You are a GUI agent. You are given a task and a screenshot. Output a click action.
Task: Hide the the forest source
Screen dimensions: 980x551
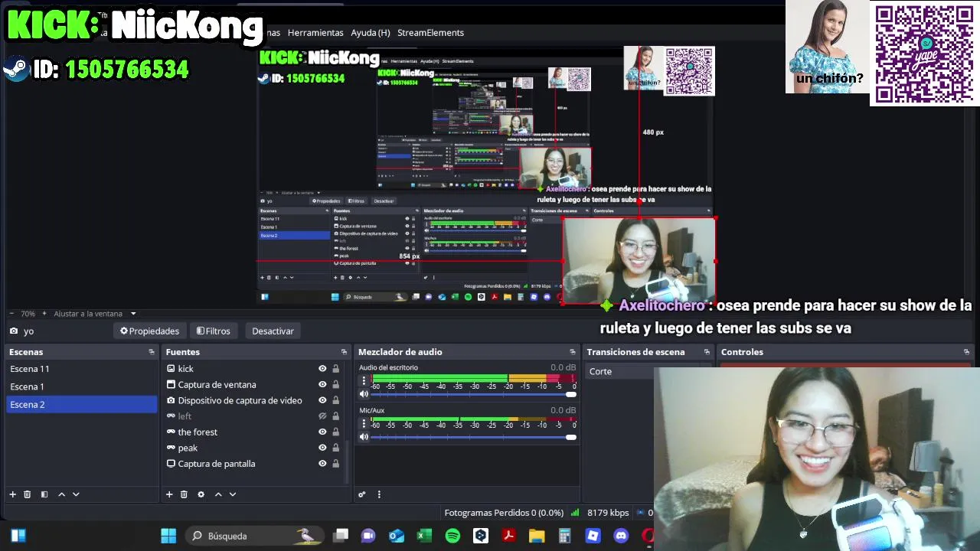click(x=322, y=432)
